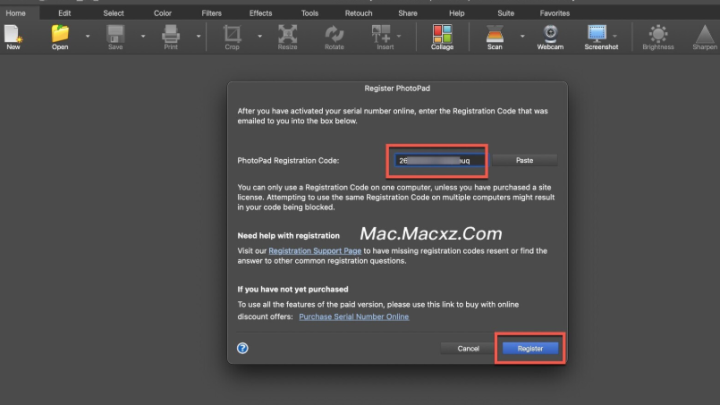The height and width of the screenshot is (405, 720).
Task: Cancel the registration dialog
Action: (x=468, y=349)
